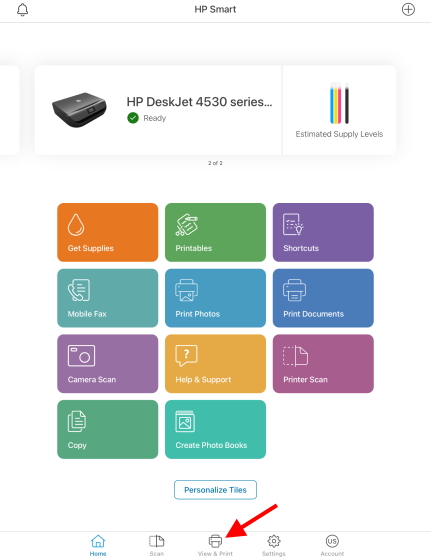
Task: Open the Printables tile
Action: (x=215, y=232)
